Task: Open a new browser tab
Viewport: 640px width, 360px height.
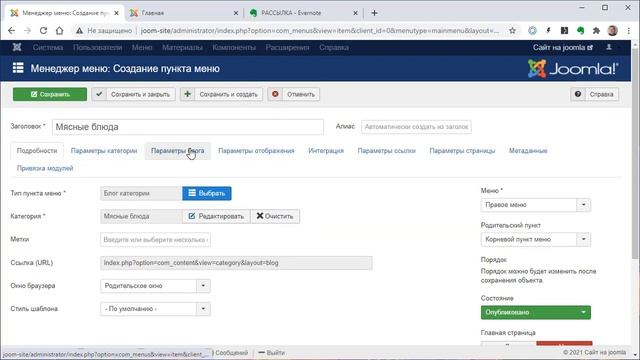Action: pyautogui.click(x=374, y=13)
